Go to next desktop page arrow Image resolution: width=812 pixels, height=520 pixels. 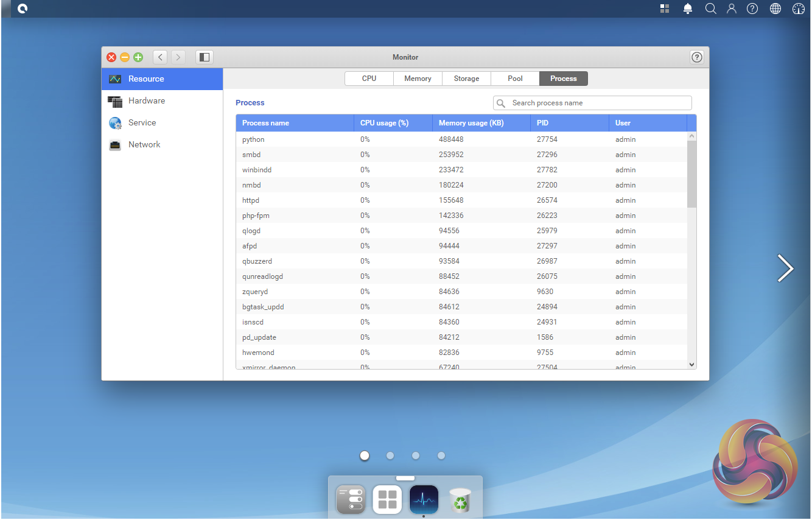coord(785,268)
